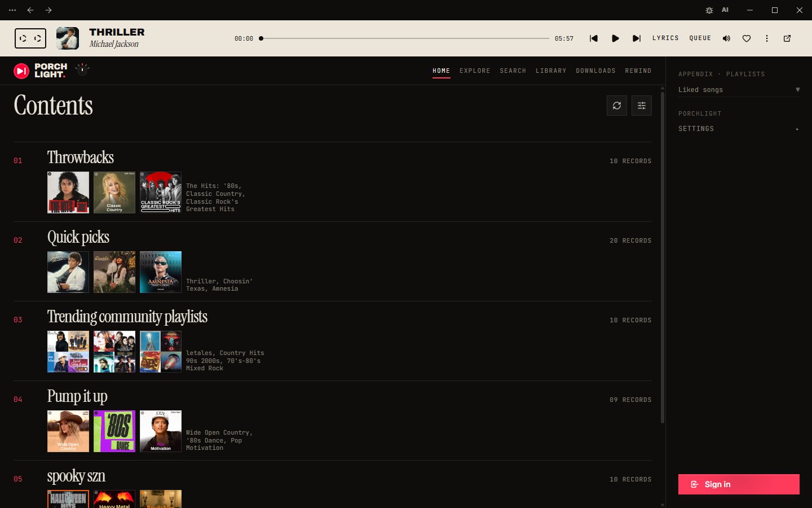812x508 pixels.
Task: Show lyrics for the current song
Action: coord(665,38)
